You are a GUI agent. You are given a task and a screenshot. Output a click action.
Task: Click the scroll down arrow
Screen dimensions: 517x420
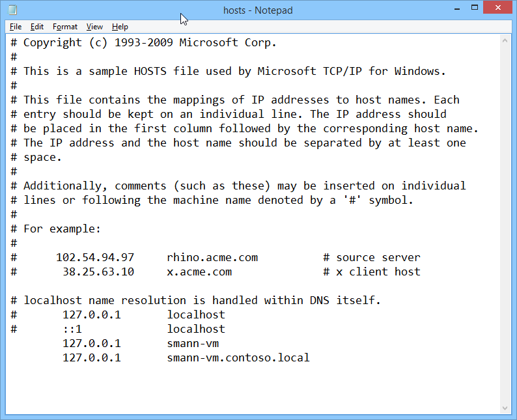(505, 408)
